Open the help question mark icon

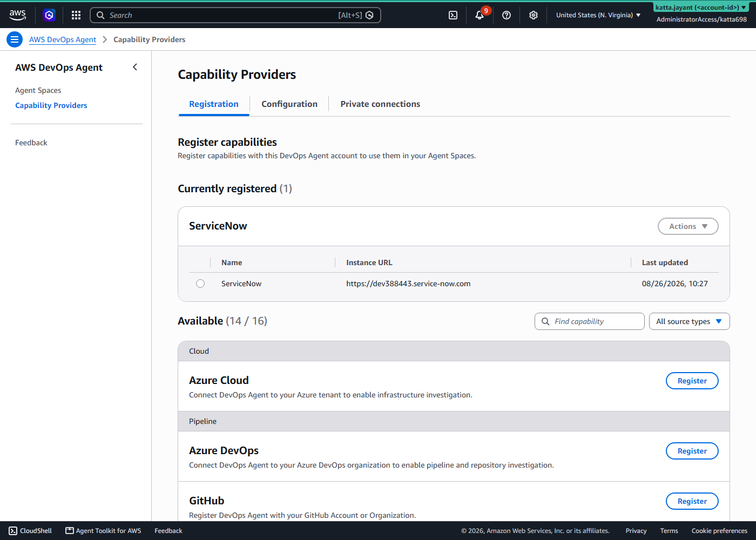pyautogui.click(x=507, y=15)
